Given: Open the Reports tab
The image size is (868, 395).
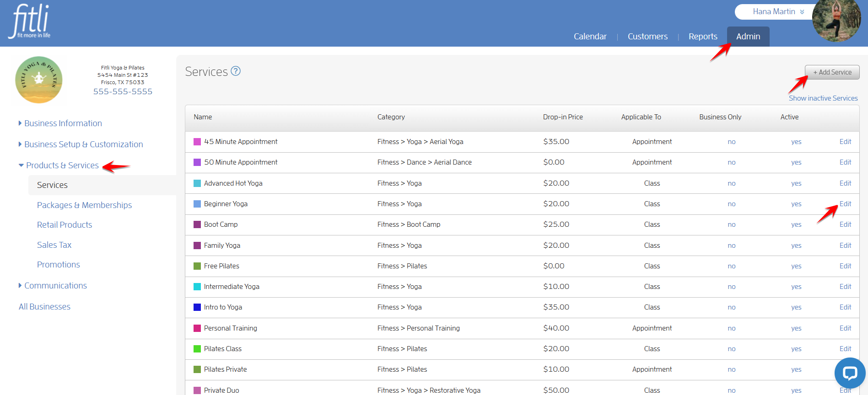Looking at the screenshot, I should (703, 36).
